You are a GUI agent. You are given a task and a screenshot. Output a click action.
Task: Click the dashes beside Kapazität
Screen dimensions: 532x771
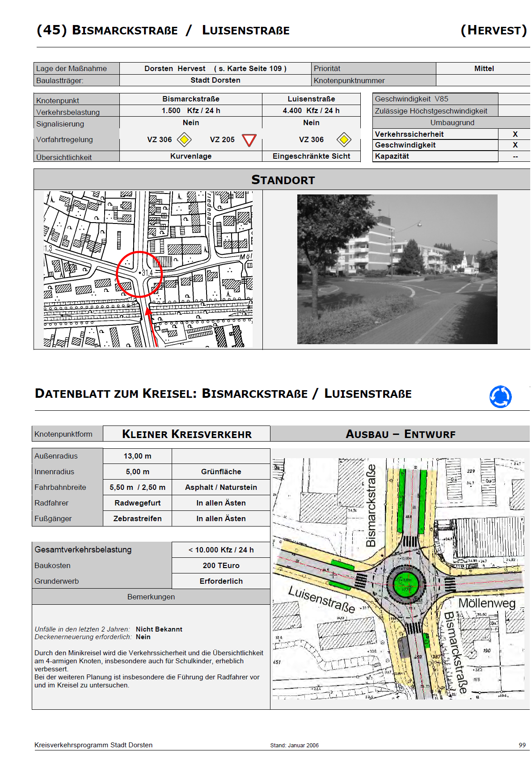click(x=515, y=156)
